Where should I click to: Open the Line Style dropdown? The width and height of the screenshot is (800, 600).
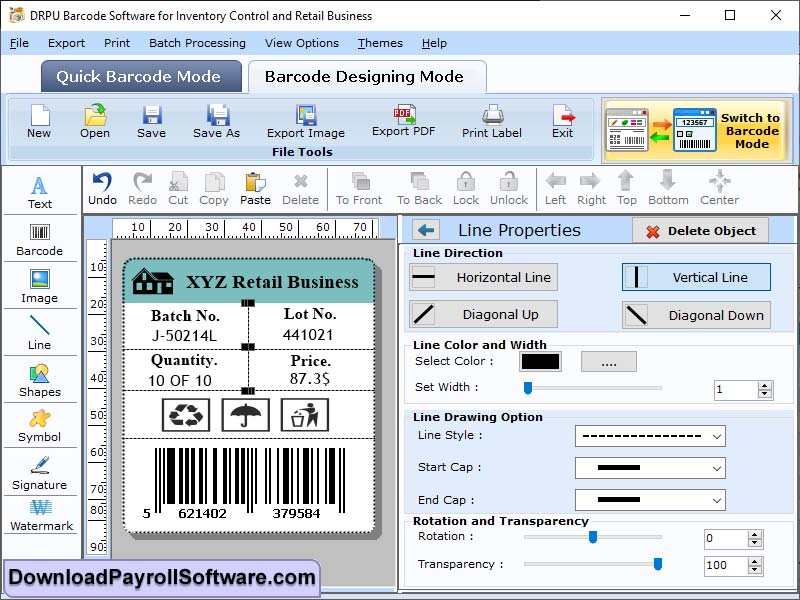(x=650, y=436)
